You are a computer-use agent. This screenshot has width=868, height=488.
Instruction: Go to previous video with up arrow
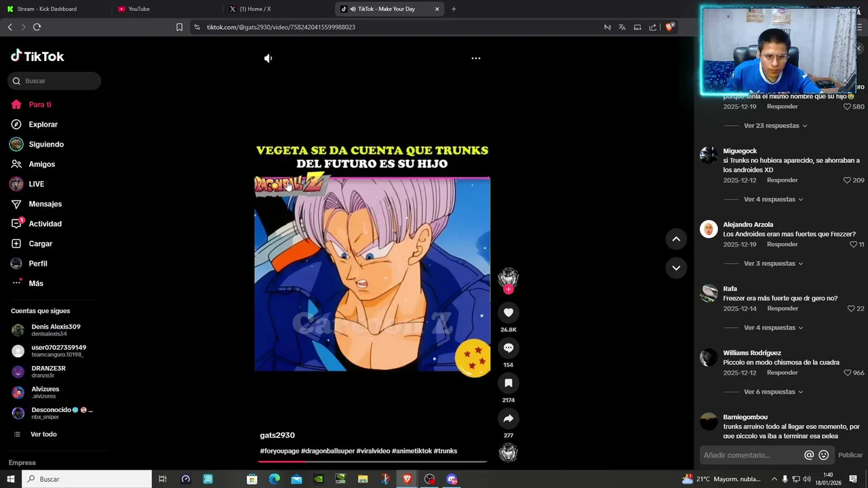click(x=676, y=239)
